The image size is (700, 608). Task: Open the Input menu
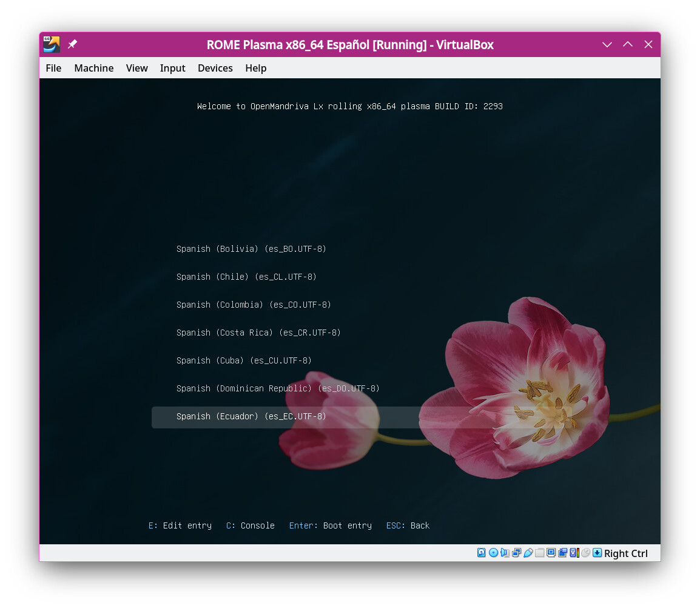point(172,68)
